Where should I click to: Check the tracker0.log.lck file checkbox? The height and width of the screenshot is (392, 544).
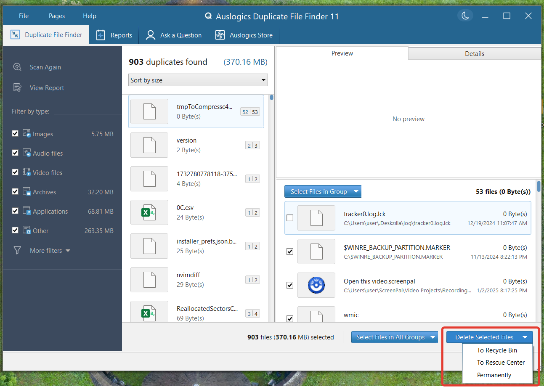(x=290, y=218)
